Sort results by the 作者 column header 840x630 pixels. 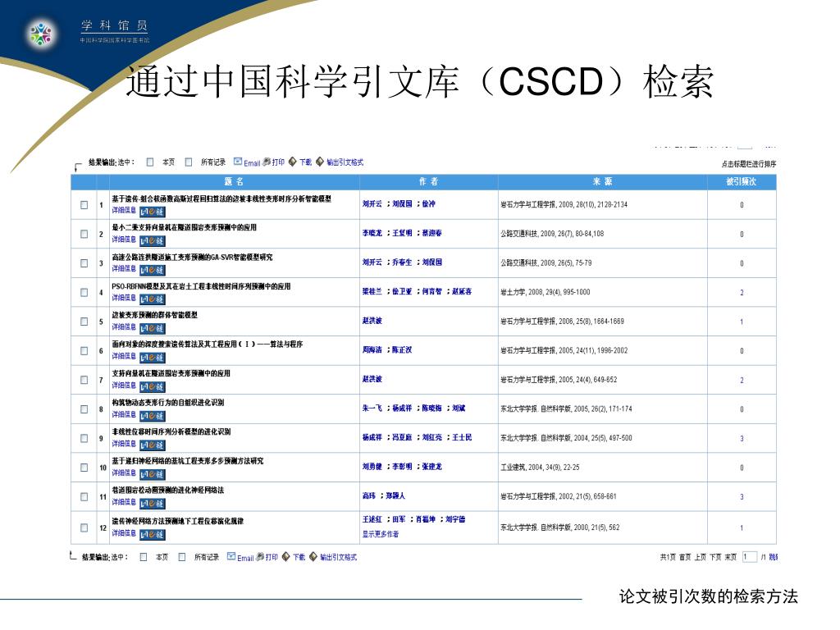click(428, 181)
